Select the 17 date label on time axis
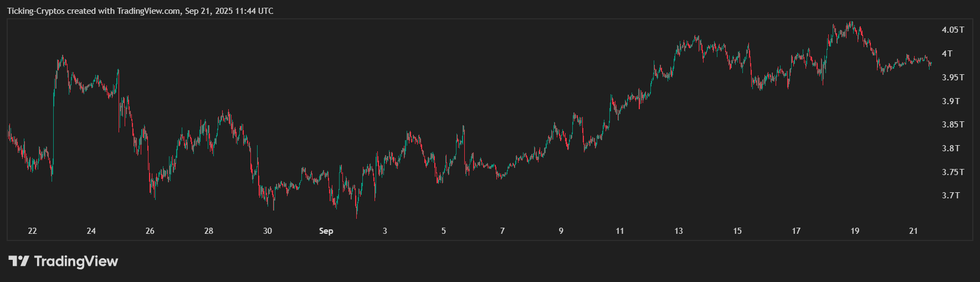980x282 pixels. pyautogui.click(x=796, y=231)
